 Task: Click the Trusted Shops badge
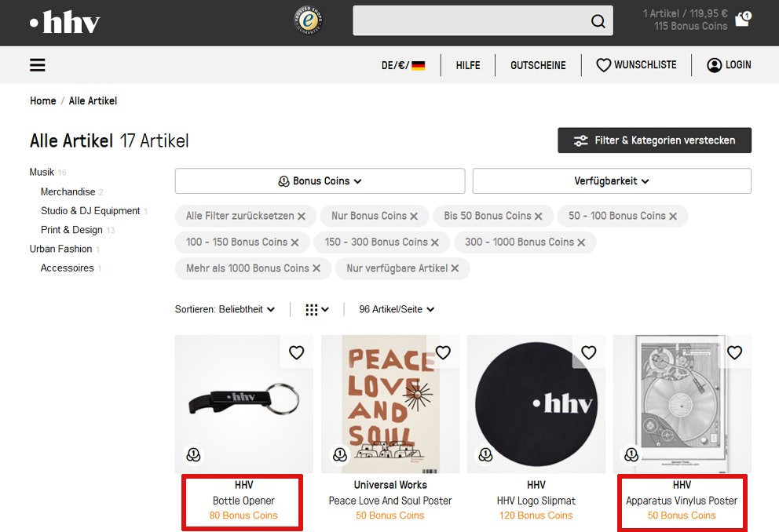pos(309,20)
